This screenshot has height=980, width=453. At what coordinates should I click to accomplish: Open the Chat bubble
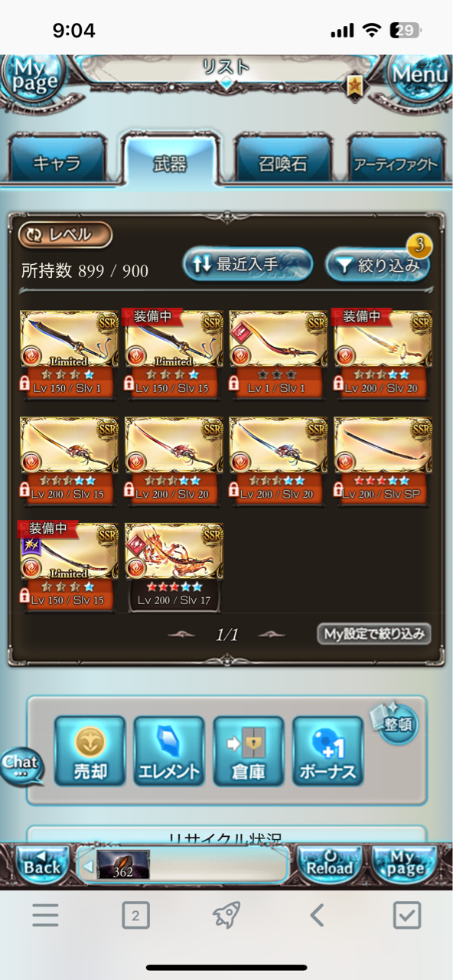coord(21,765)
